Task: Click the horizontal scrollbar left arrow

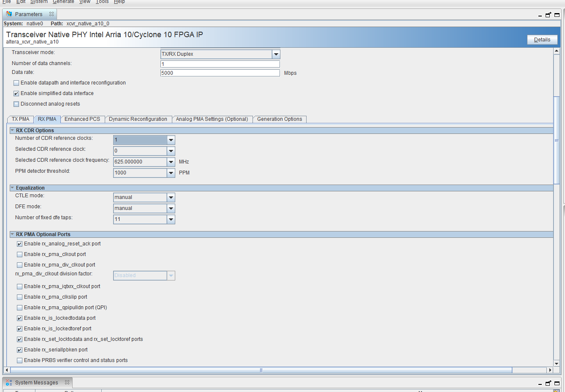Action: 7,370
